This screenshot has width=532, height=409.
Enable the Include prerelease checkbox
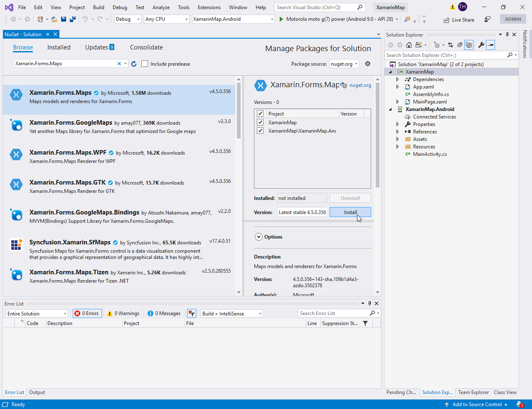pyautogui.click(x=144, y=64)
